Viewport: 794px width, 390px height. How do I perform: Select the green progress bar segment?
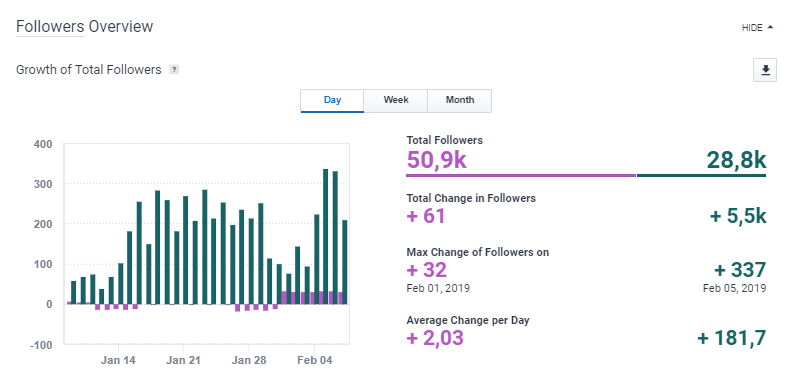click(x=701, y=175)
